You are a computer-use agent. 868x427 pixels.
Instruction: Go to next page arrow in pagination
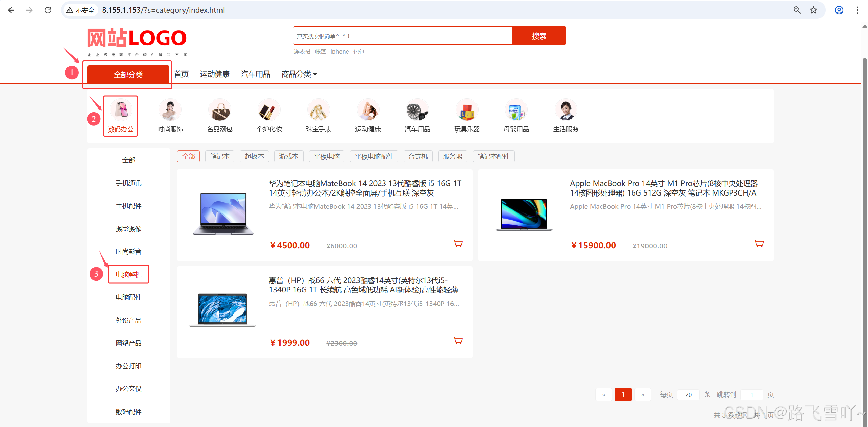pos(642,394)
